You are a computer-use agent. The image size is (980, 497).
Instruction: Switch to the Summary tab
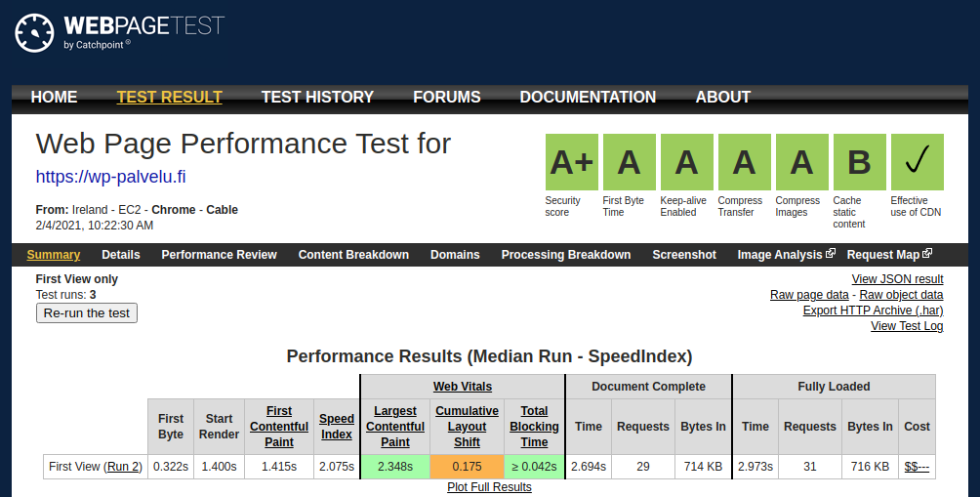(x=53, y=255)
